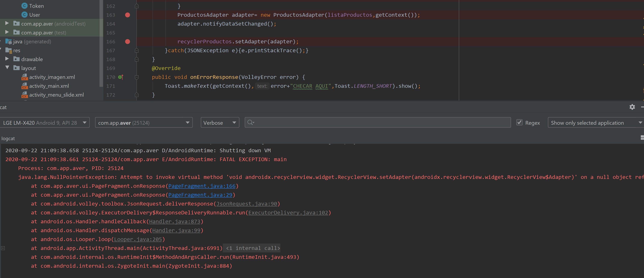Click the @Override annotation on line 169
644x278 pixels.
[x=166, y=68]
